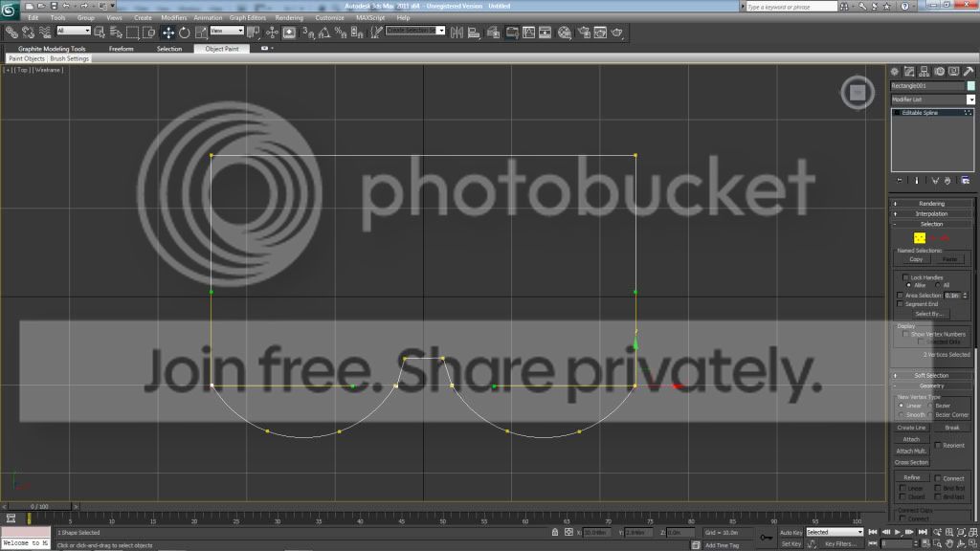Image resolution: width=980 pixels, height=551 pixels.
Task: Enable the Area Selection checkbox
Action: coord(900,296)
